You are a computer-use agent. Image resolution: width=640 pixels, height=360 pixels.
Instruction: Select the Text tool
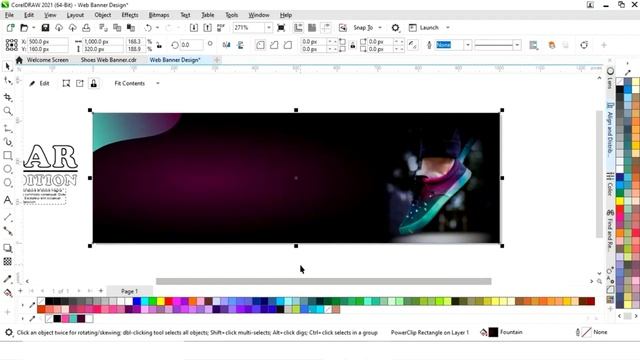tap(8, 200)
